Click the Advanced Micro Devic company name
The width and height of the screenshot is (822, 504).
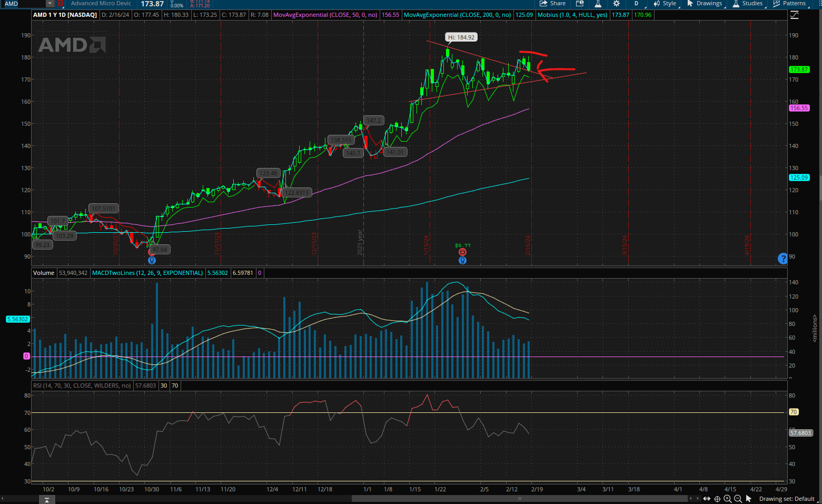[x=101, y=3]
